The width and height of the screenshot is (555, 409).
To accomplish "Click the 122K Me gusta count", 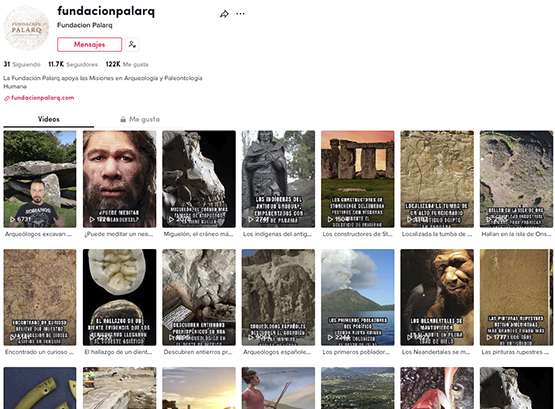I will 127,64.
